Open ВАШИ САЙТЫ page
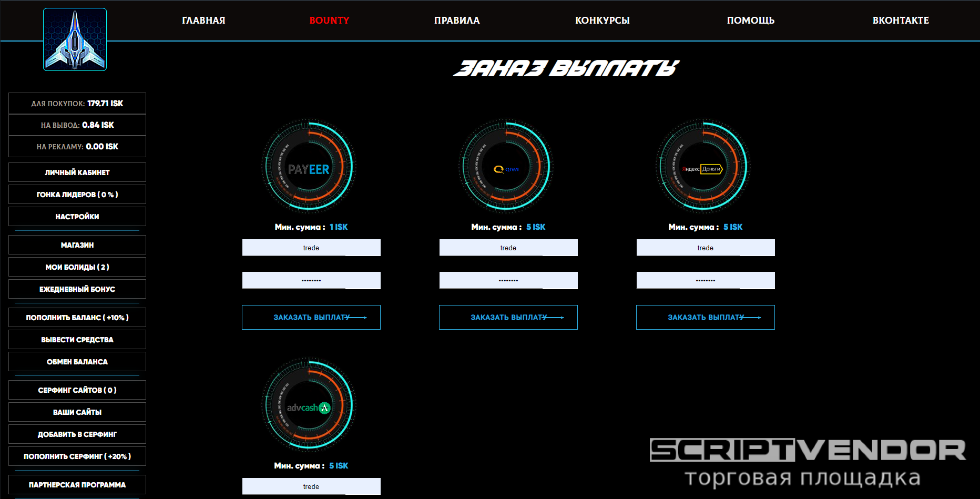This screenshot has height=499, width=980. coord(77,412)
